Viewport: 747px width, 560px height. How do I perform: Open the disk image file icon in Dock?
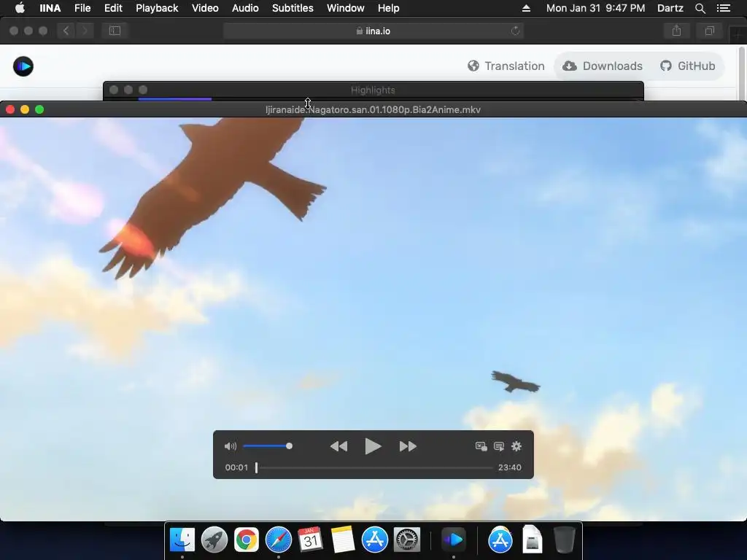pos(532,540)
